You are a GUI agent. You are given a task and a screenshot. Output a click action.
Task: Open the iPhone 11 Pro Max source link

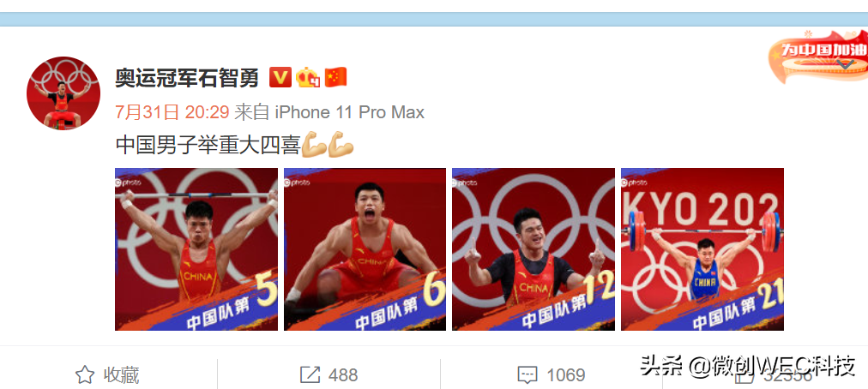tap(350, 112)
